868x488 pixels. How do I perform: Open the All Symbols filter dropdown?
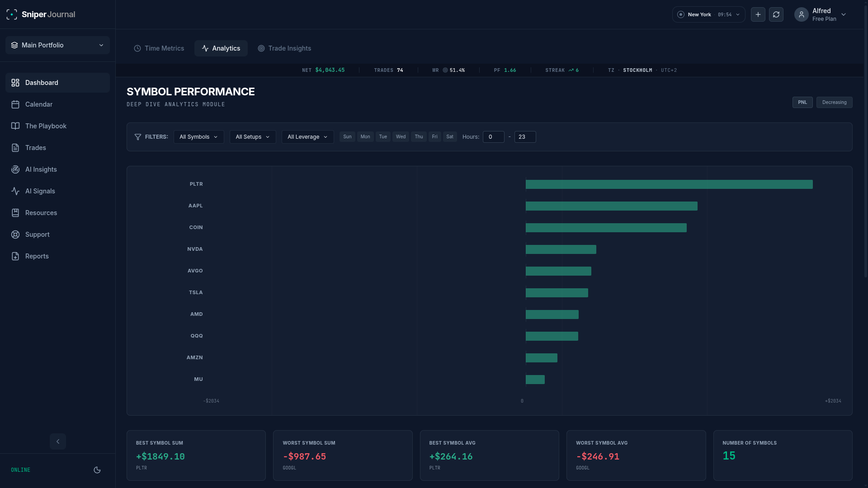coord(199,137)
